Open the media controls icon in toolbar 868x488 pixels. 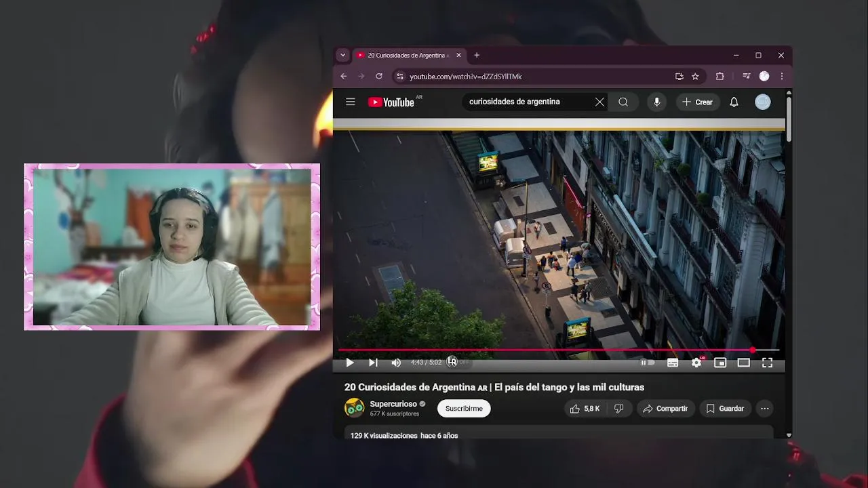pos(746,77)
